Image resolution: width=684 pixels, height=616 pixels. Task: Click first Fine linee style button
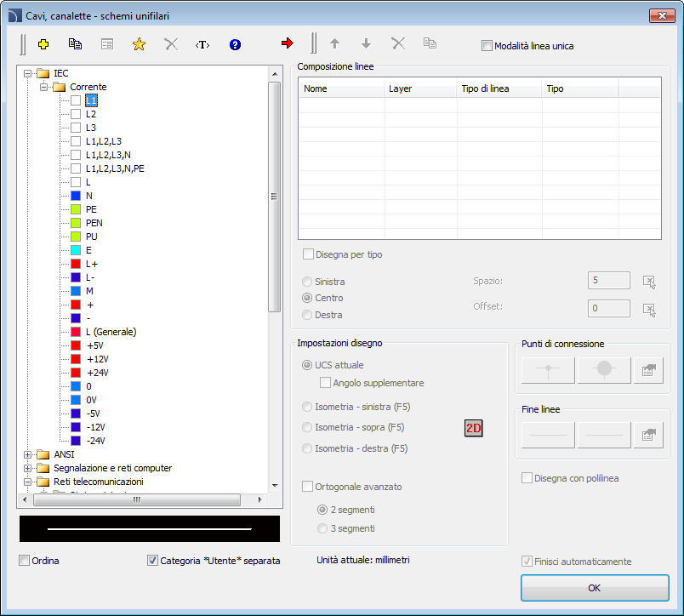click(x=548, y=435)
